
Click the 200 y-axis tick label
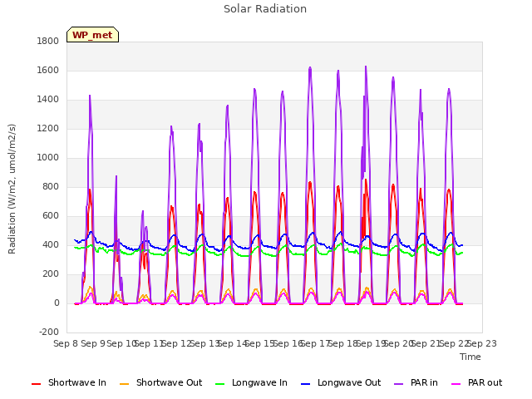[51, 273]
